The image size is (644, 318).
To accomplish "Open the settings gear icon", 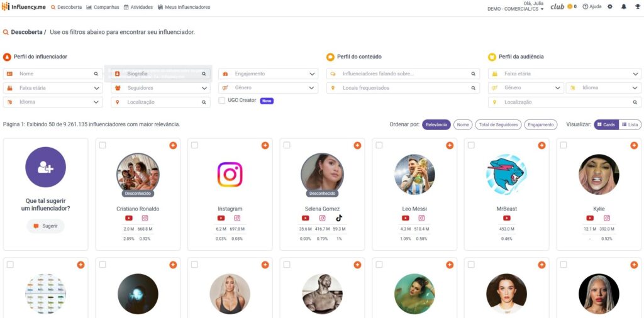I will [x=610, y=7].
